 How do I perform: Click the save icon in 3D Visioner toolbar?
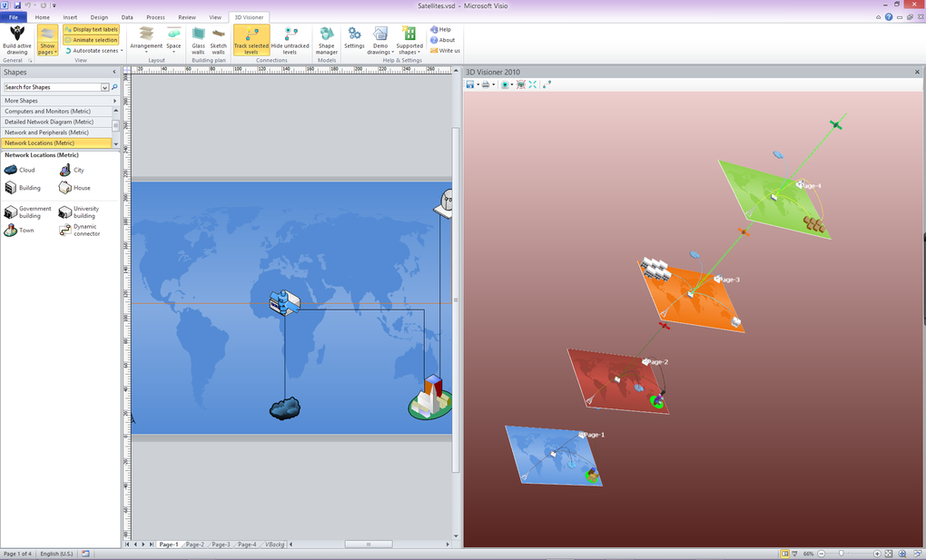point(470,84)
